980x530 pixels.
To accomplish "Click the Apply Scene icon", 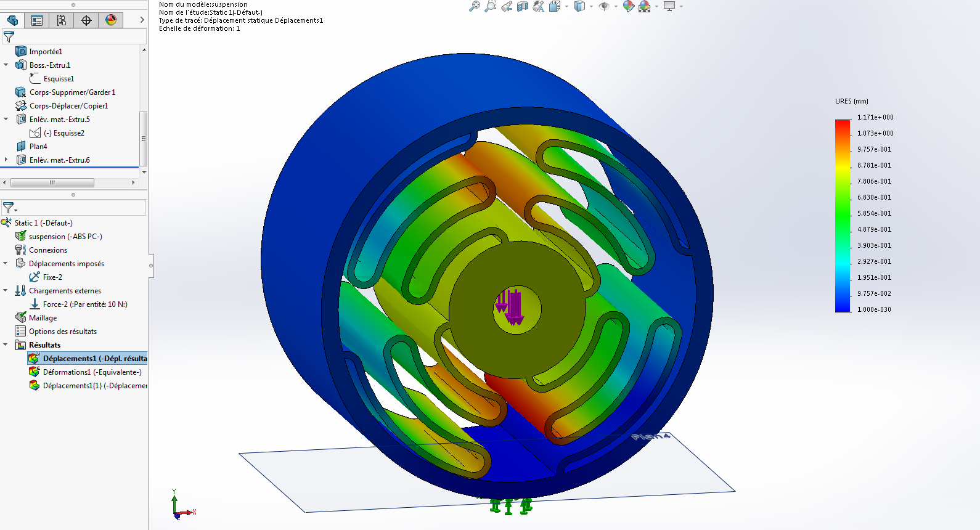I will (645, 6).
